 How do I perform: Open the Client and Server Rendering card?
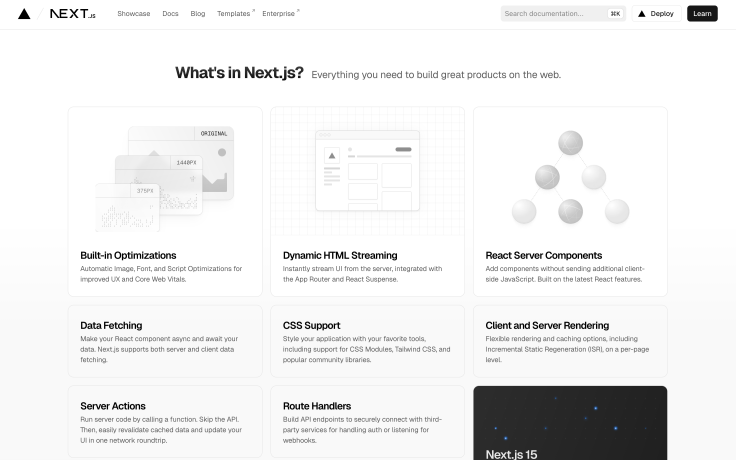pos(570,342)
